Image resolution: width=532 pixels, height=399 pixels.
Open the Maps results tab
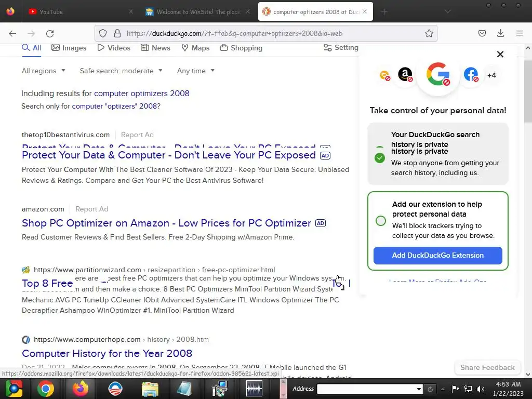pos(195,48)
